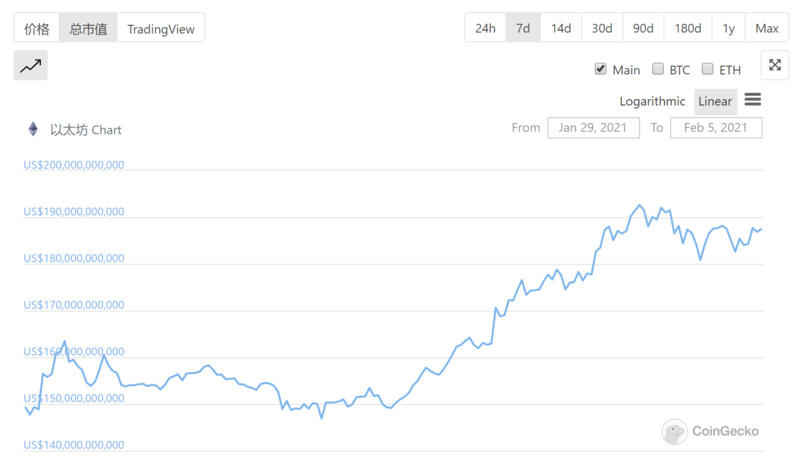
Task: Click the peak point on the chart line
Action: pos(639,205)
